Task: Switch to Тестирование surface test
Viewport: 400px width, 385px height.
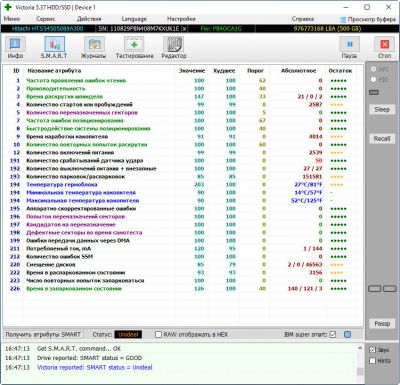Action: click(134, 48)
